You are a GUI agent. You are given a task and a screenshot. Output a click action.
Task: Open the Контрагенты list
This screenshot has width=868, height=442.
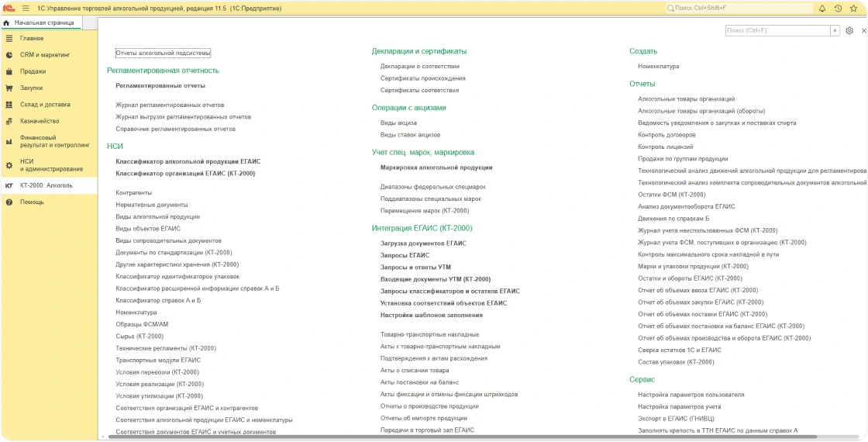(134, 193)
